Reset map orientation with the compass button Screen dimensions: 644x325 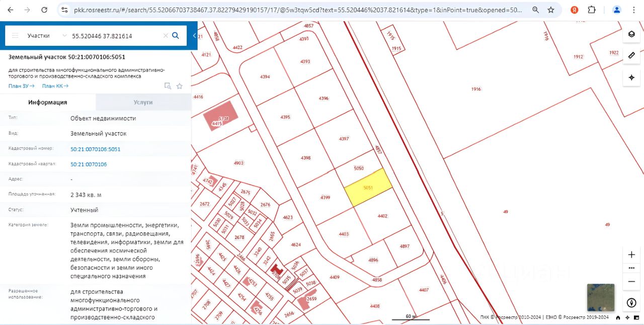tap(631, 303)
